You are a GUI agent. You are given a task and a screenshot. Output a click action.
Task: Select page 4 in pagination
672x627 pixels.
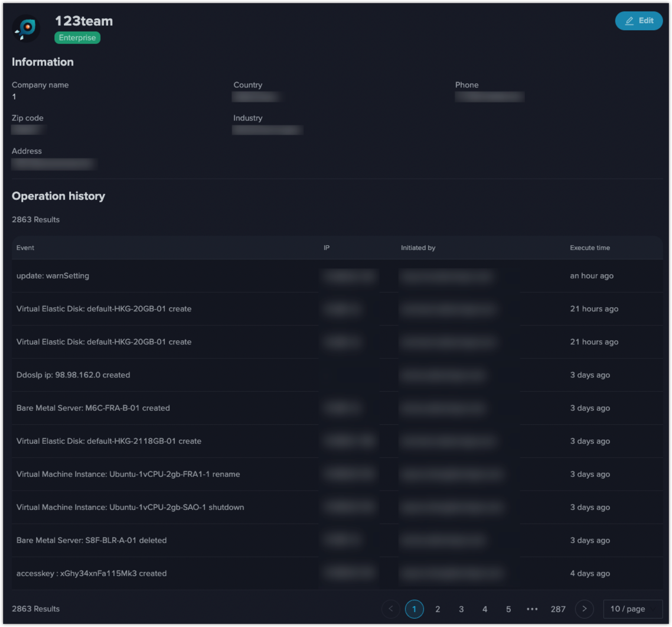coord(485,609)
